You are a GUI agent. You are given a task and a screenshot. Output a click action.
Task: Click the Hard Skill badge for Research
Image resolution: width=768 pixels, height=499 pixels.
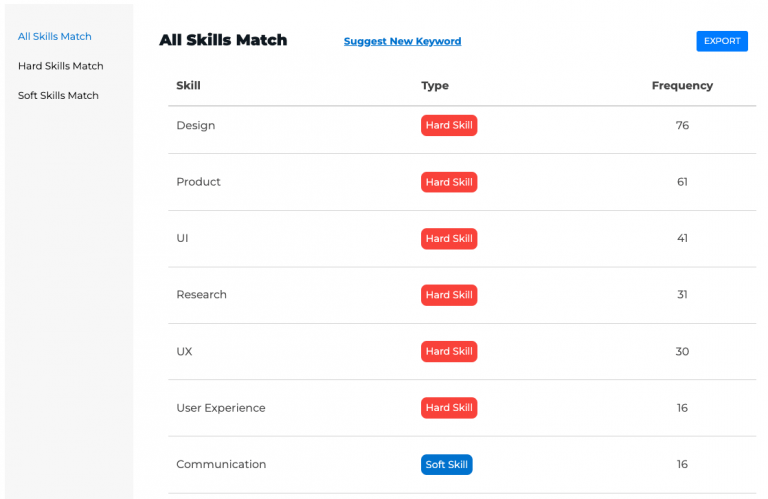point(449,295)
